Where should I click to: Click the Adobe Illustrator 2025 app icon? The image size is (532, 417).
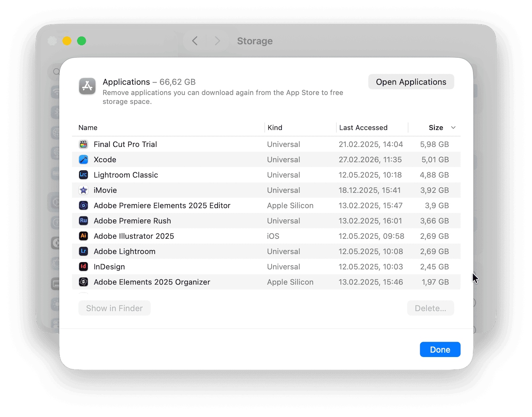[83, 236]
